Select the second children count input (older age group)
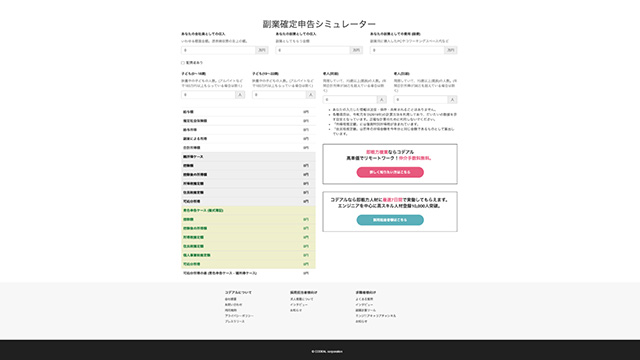The height and width of the screenshot is (360, 640). [x=279, y=95]
